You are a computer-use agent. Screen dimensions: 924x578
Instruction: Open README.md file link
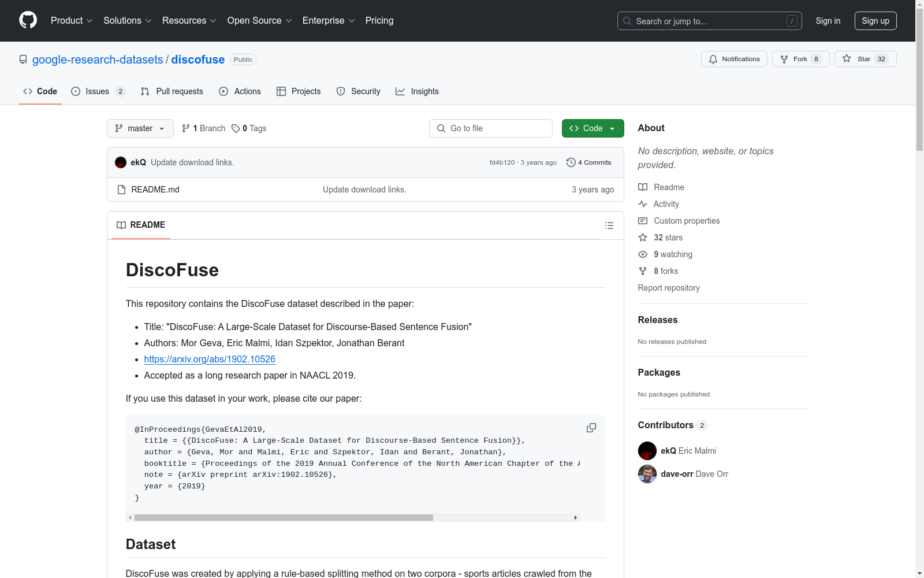[x=155, y=190]
